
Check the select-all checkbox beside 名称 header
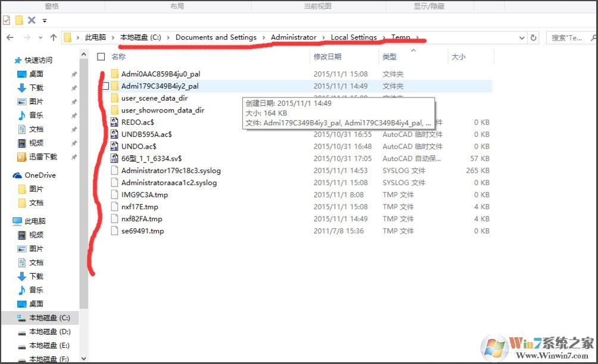pos(101,57)
